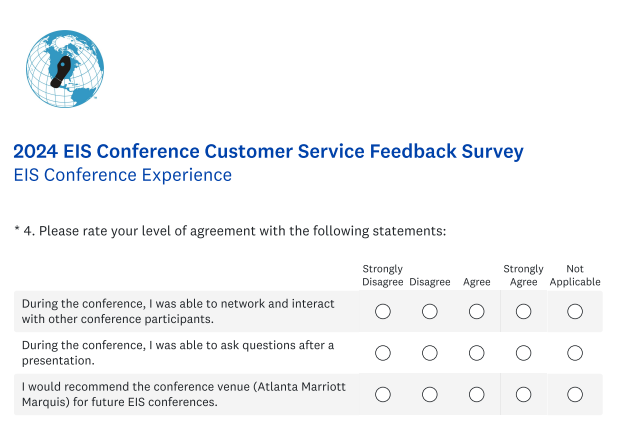Select Strongly Disagree for recommending venue
Viewport: 622px width, 426px height.
click(382, 394)
